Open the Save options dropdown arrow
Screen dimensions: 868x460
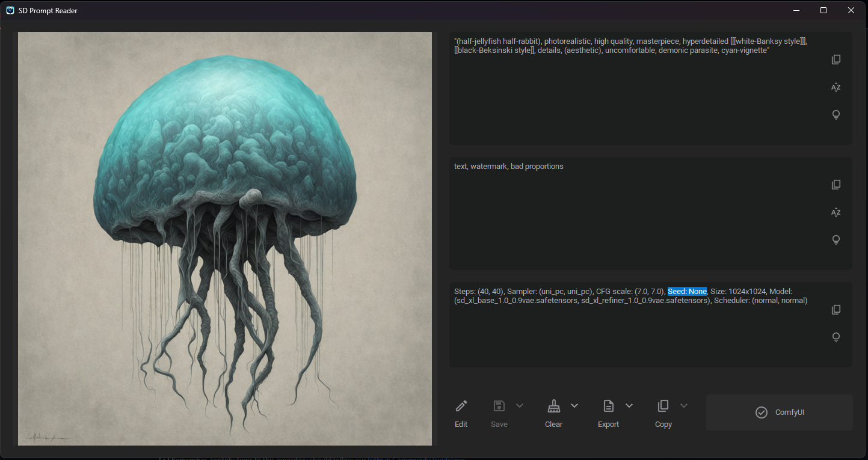[x=520, y=405]
